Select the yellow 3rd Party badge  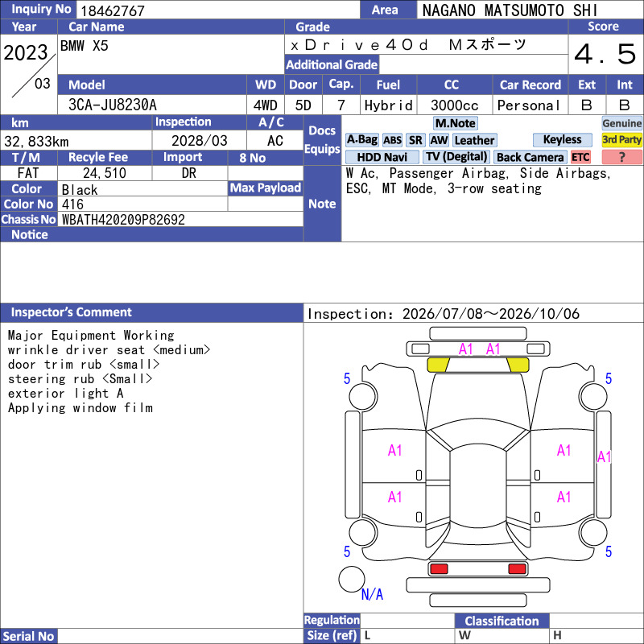[x=621, y=139]
